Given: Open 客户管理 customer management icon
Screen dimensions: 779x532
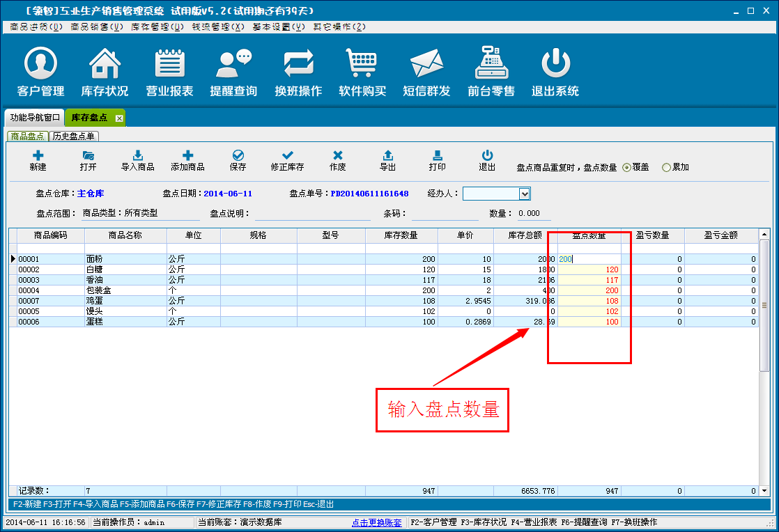Looking at the screenshot, I should (40, 64).
